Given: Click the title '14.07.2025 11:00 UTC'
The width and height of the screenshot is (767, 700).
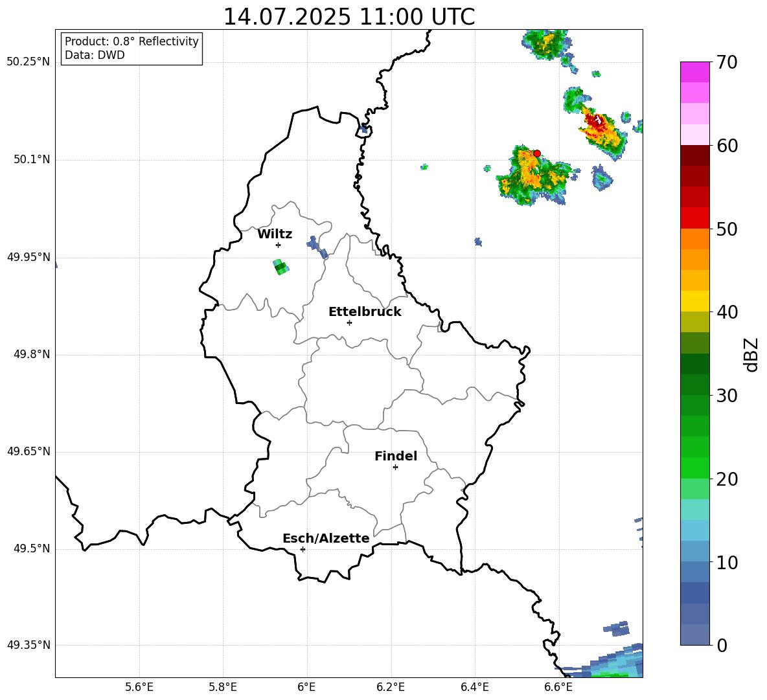Looking at the screenshot, I should pyautogui.click(x=349, y=17).
